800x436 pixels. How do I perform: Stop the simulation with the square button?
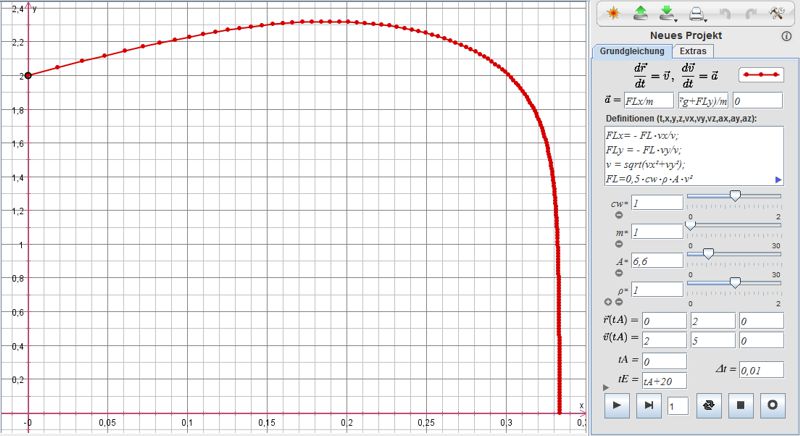pyautogui.click(x=741, y=405)
